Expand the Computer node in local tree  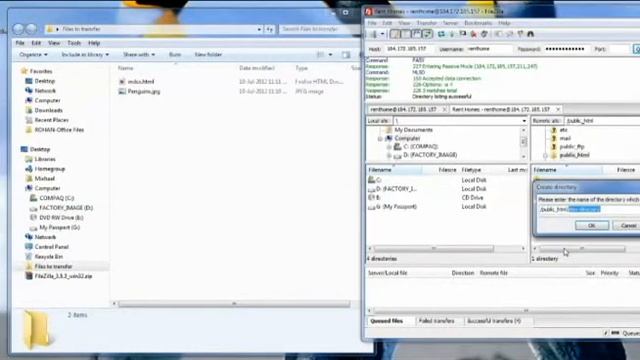click(x=380, y=139)
